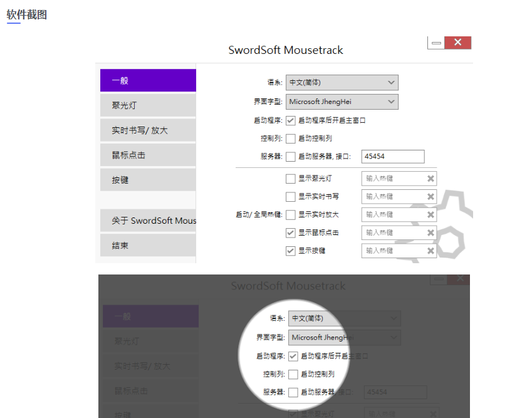Viewport: 532px width, 418px height.
Task: Open 关于 SwordSoft Mousetrack page
Action: point(148,221)
